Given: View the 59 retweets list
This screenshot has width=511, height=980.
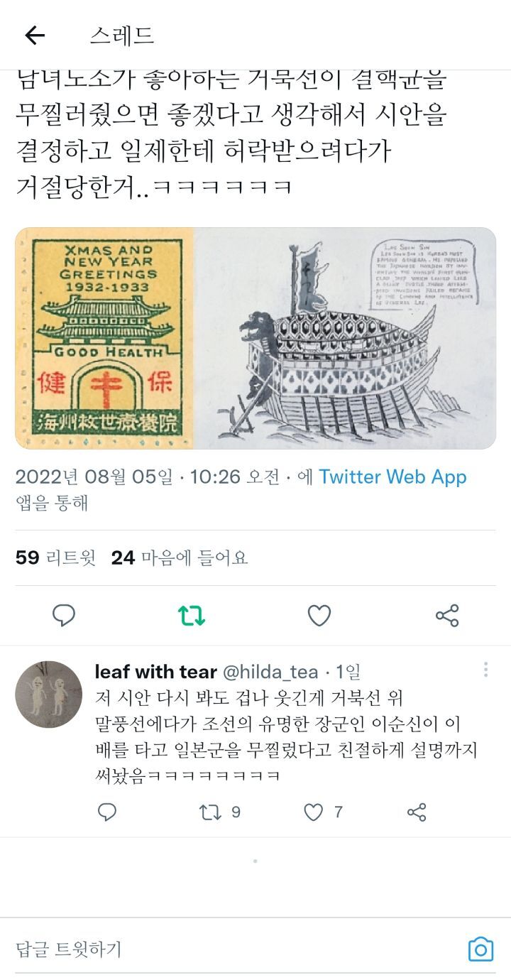Looking at the screenshot, I should point(55,557).
